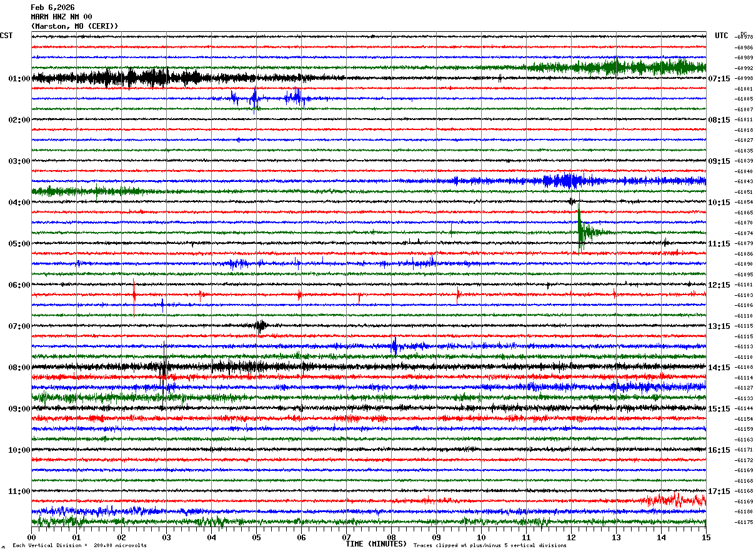Click the "04:00" CST hour label
This screenshot has width=756, height=554.
pyautogui.click(x=19, y=203)
